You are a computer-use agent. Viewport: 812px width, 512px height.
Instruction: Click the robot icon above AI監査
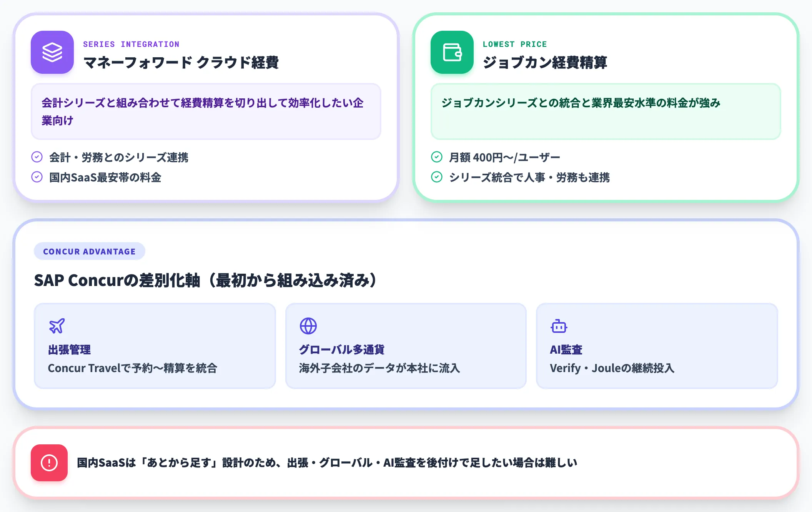(559, 326)
